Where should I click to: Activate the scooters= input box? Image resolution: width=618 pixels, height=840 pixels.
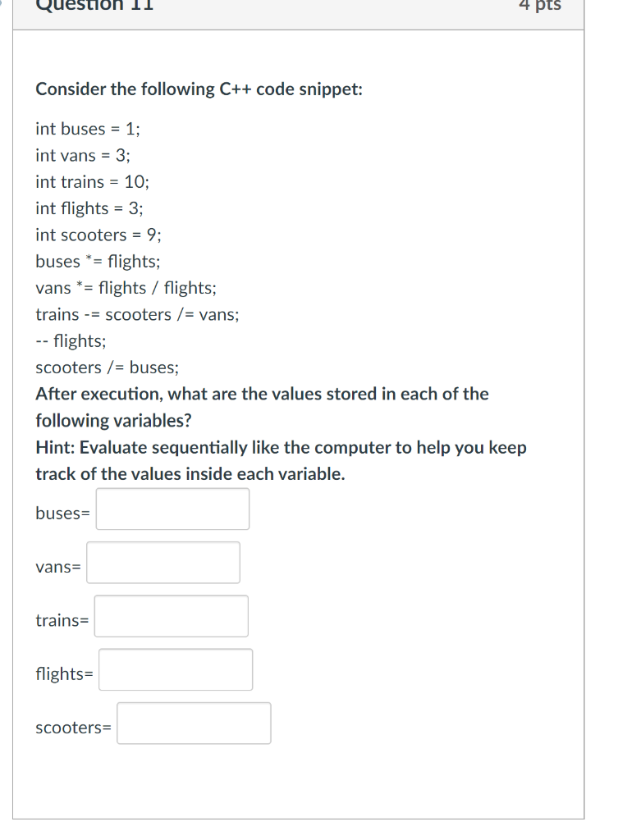(194, 724)
